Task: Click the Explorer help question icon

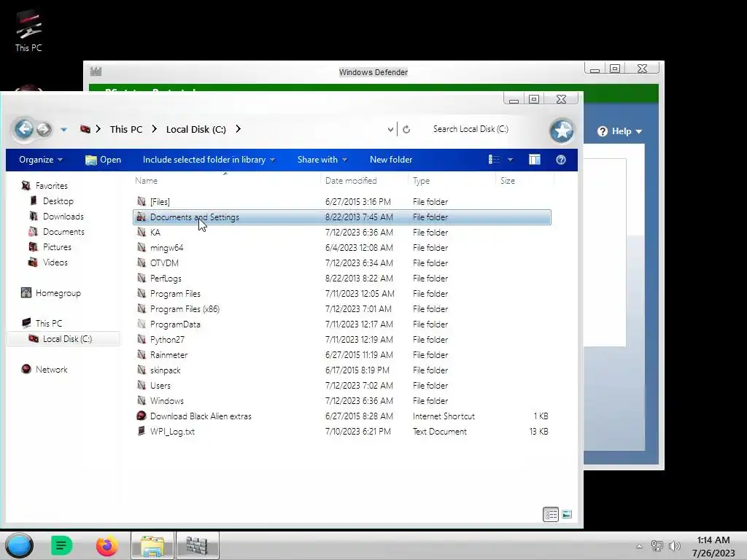Action: pyautogui.click(x=561, y=160)
